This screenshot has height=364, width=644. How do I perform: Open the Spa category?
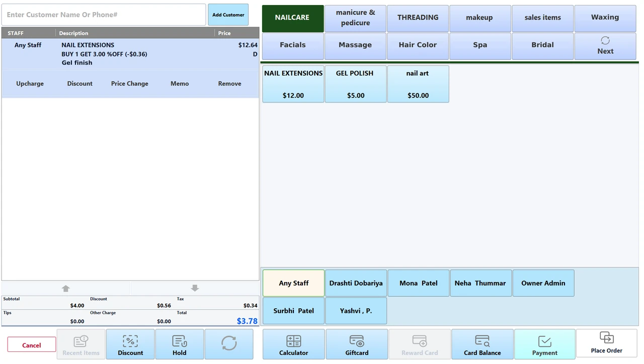click(480, 46)
